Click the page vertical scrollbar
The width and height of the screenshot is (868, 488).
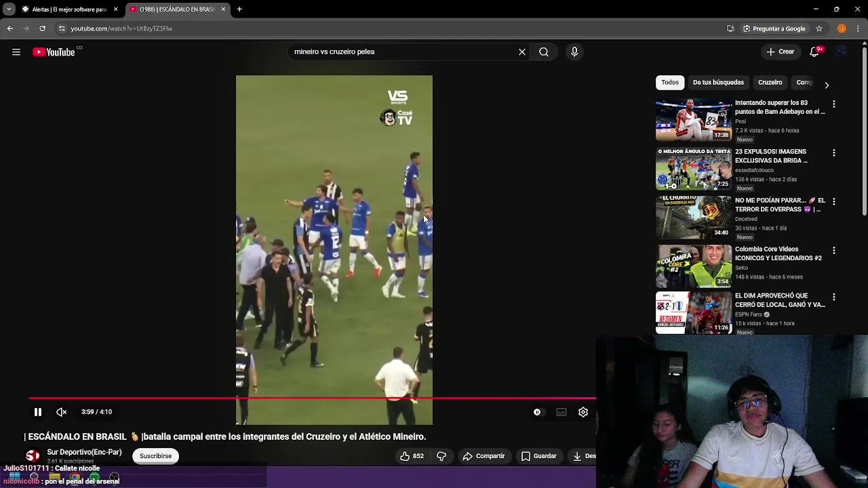point(864,132)
